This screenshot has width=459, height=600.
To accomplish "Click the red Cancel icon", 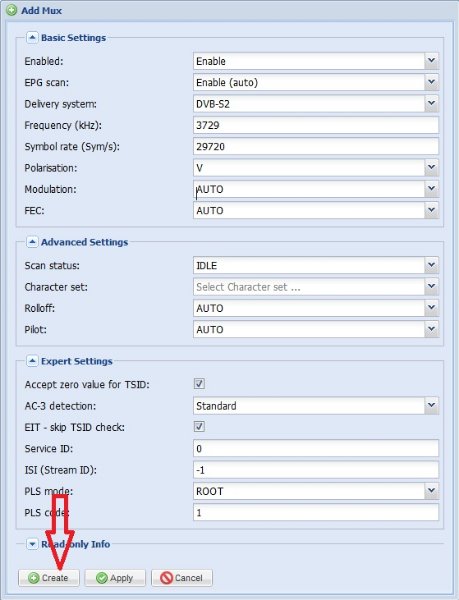I will coord(166,578).
